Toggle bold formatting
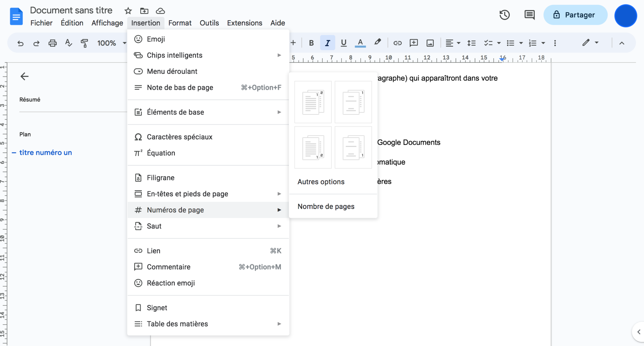Viewport: 644px width, 346px height. click(311, 43)
